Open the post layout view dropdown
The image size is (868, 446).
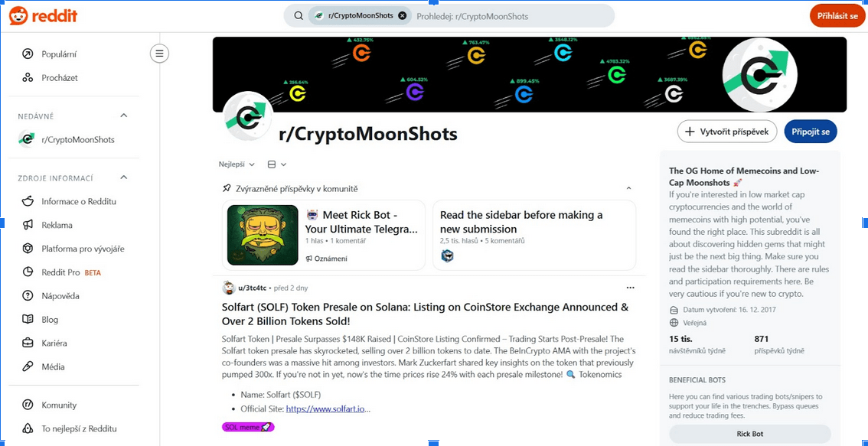[277, 164]
